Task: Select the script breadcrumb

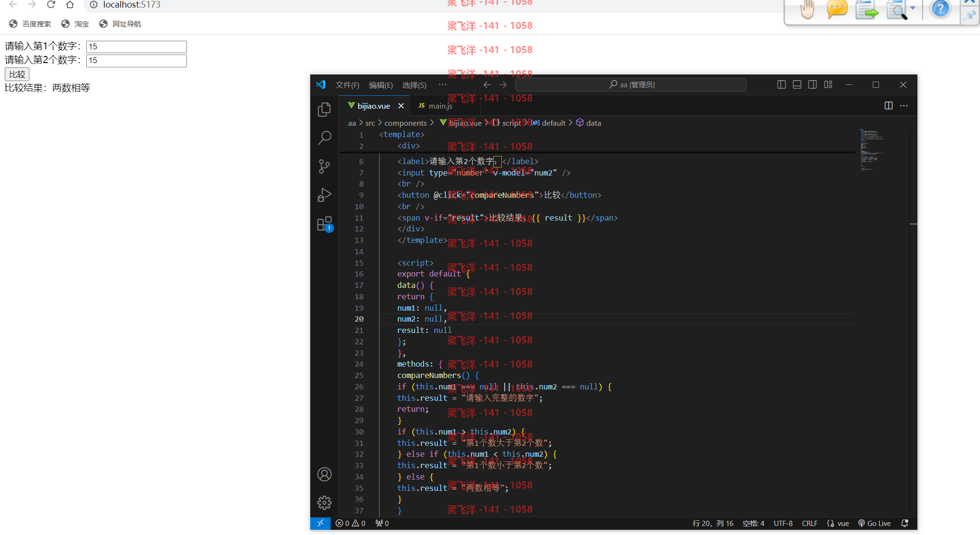Action: pos(506,123)
